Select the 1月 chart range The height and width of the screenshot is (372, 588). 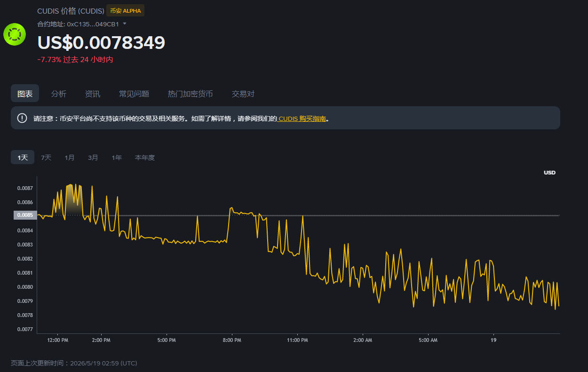tap(70, 158)
